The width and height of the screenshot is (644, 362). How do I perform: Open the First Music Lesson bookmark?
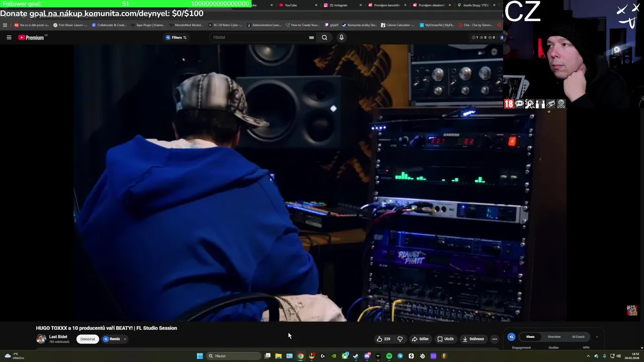[x=70, y=25]
